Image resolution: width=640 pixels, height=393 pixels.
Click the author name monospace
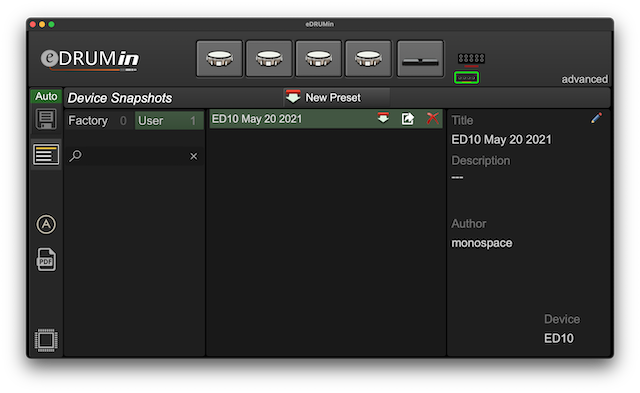point(482,243)
